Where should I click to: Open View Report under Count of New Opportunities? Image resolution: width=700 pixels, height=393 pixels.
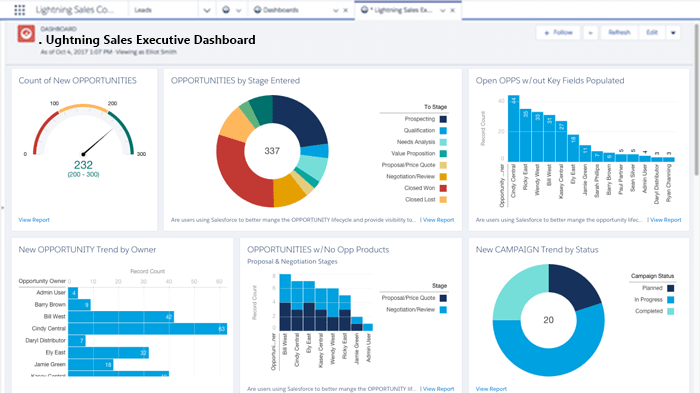[x=34, y=220]
